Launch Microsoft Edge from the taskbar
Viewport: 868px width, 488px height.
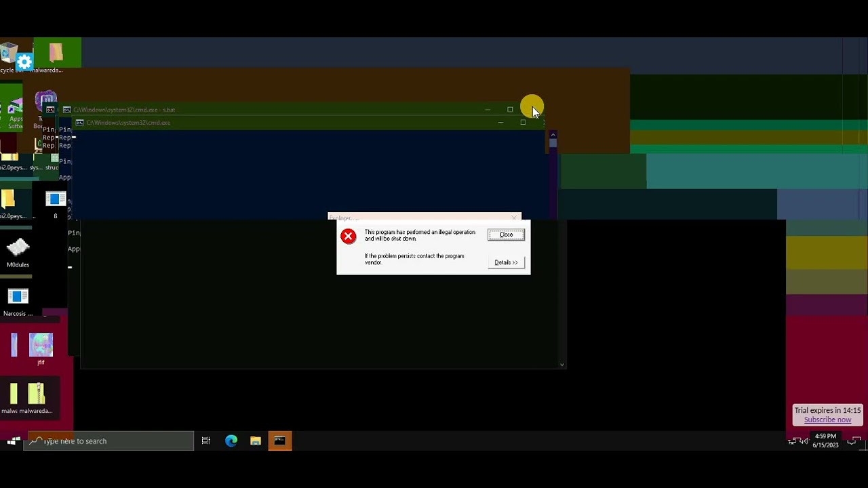pyautogui.click(x=231, y=441)
